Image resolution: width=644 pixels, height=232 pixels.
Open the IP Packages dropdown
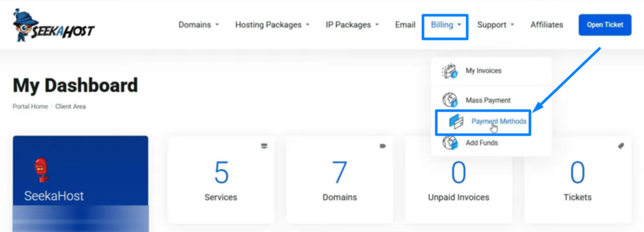pos(352,25)
